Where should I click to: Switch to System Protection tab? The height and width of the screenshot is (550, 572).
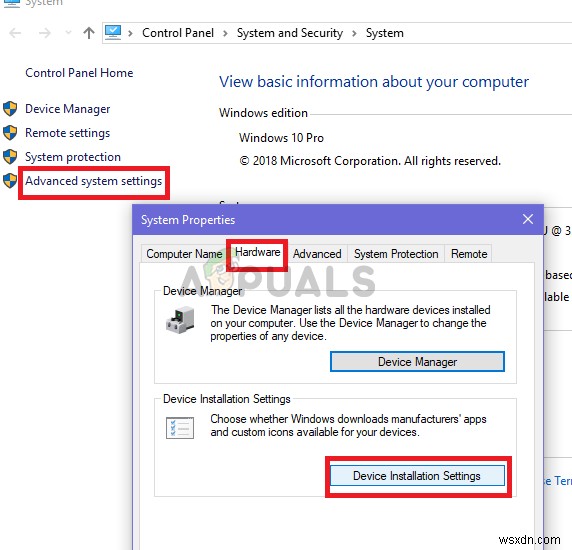coord(396,253)
